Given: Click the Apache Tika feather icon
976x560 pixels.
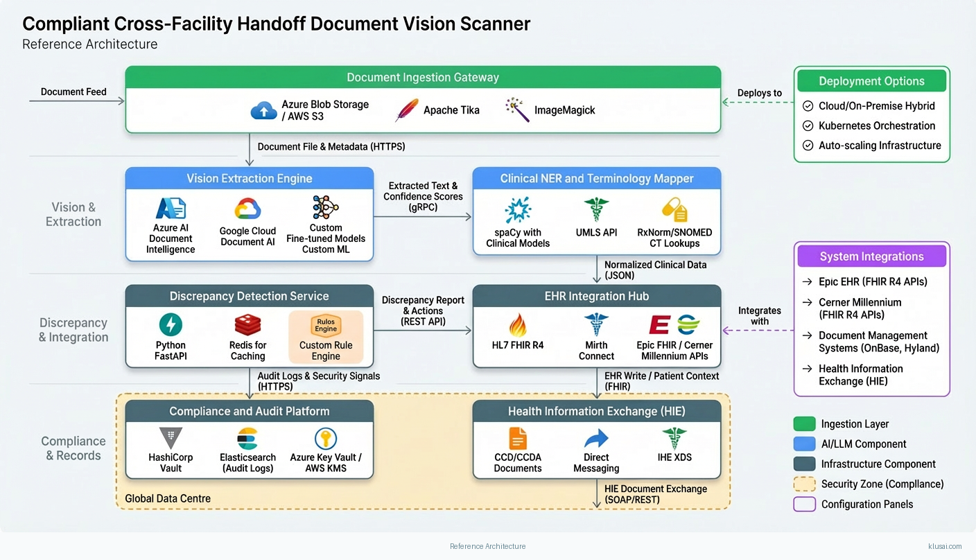Looking at the screenshot, I should (407, 110).
